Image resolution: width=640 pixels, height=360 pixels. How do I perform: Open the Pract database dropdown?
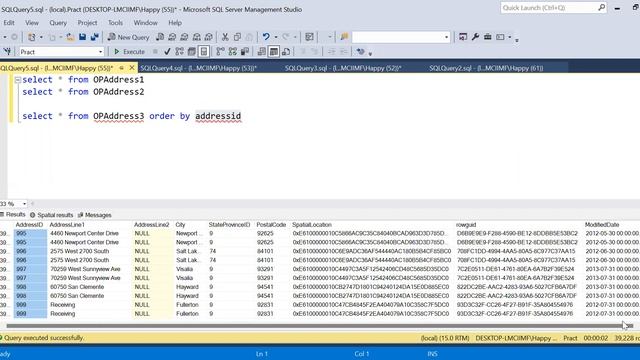tap(100, 52)
